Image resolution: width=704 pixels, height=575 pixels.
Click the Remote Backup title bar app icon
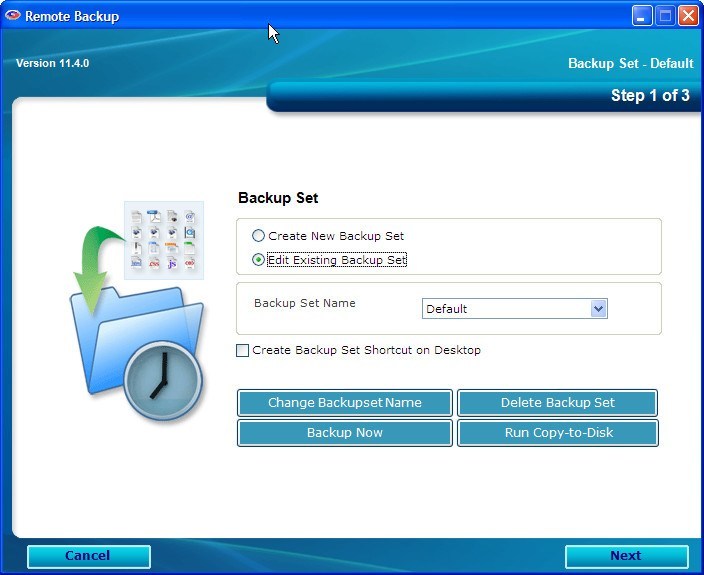(x=13, y=16)
